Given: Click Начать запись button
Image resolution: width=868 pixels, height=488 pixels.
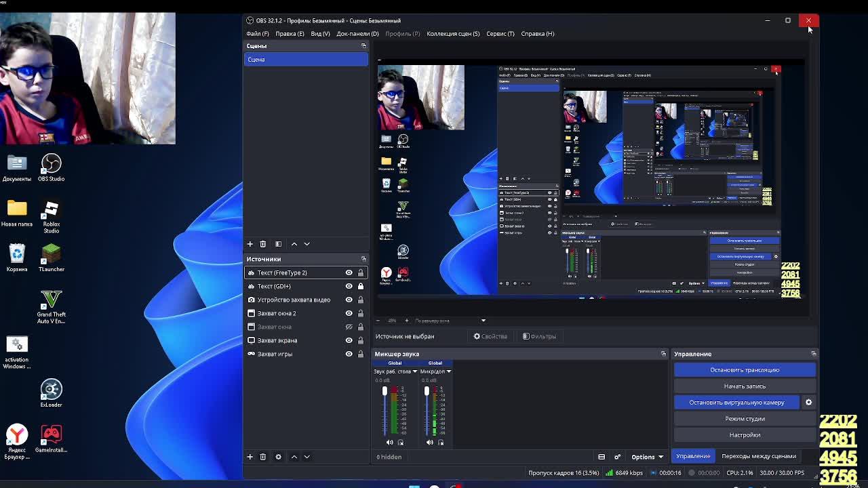Looking at the screenshot, I should click(745, 386).
